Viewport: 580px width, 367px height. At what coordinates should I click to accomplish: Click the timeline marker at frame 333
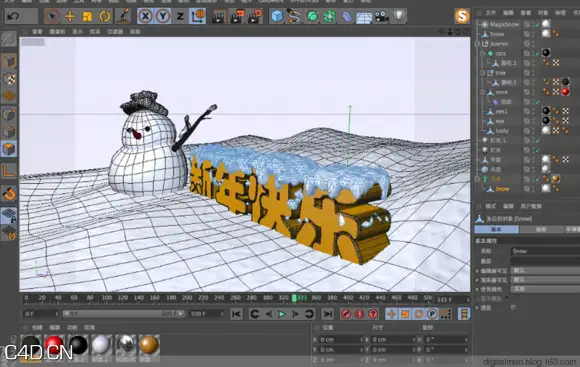294,298
